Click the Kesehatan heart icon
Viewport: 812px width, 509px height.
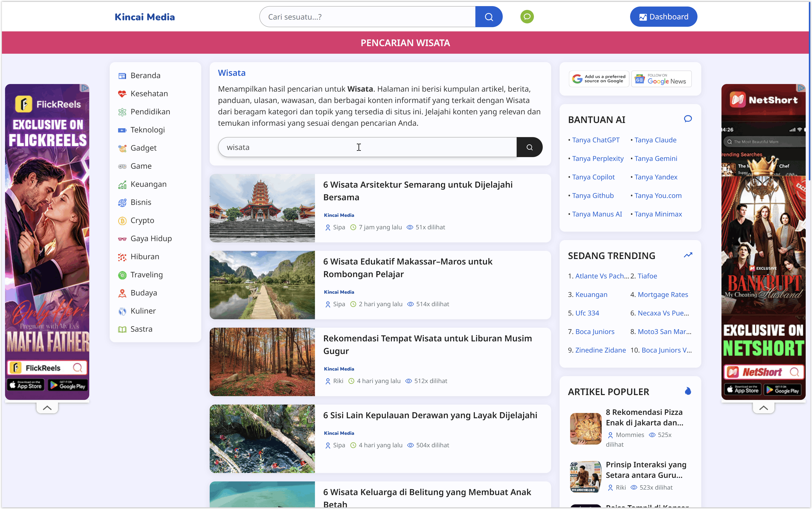pos(122,94)
